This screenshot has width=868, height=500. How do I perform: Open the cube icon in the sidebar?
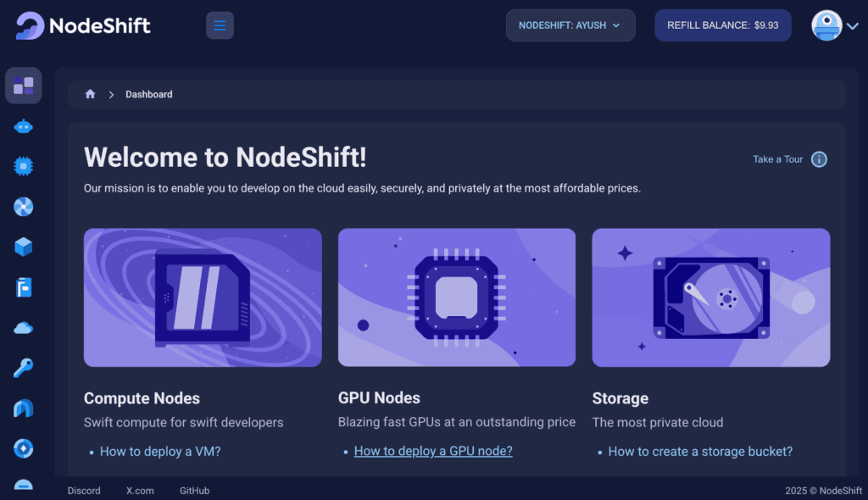pos(23,247)
